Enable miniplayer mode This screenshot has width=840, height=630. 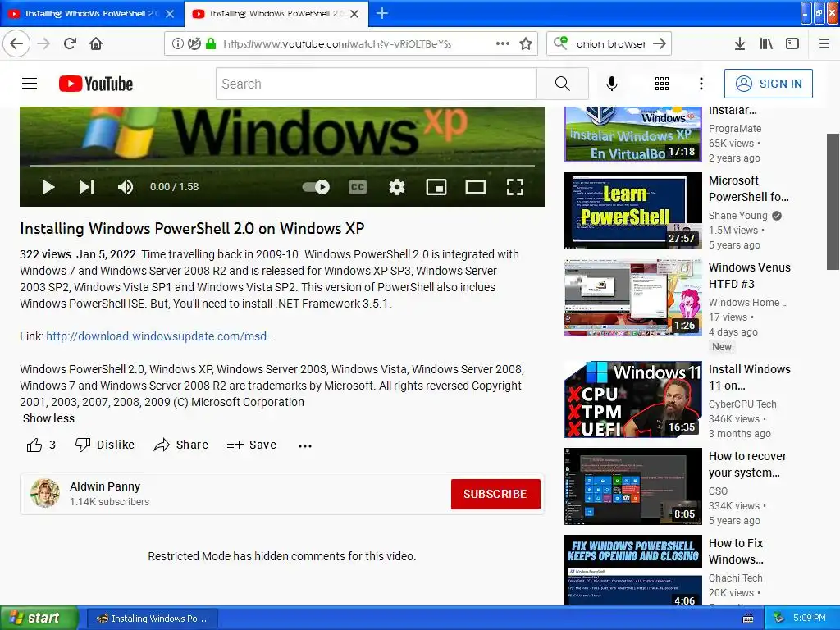[x=436, y=187]
